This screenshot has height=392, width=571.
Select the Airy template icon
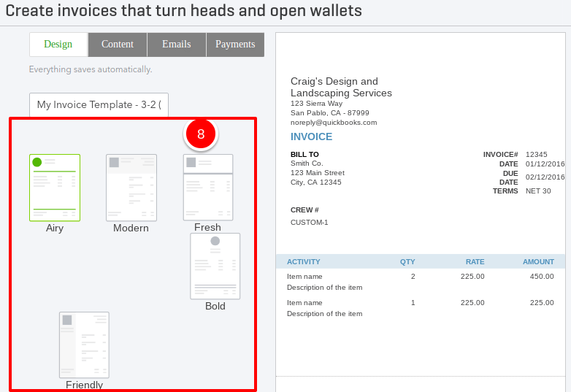pyautogui.click(x=55, y=188)
